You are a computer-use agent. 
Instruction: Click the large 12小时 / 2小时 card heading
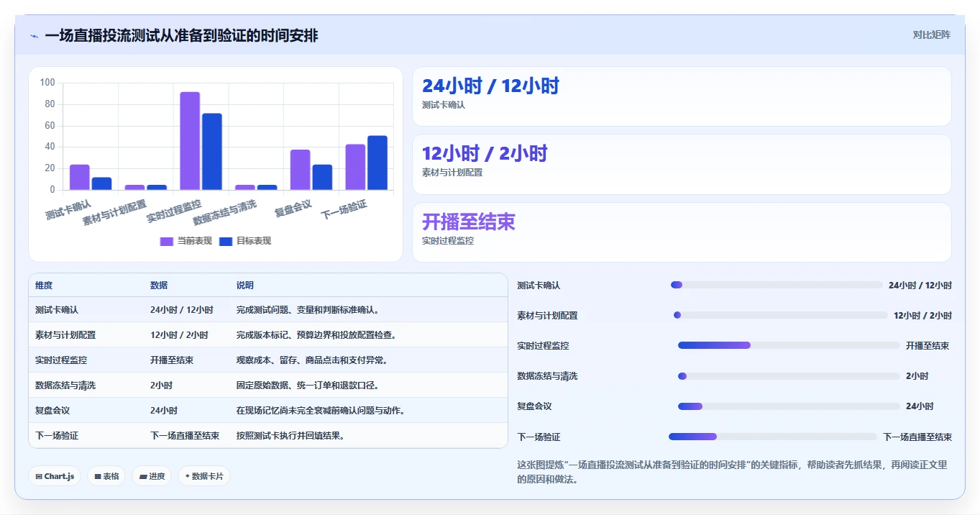(x=485, y=153)
